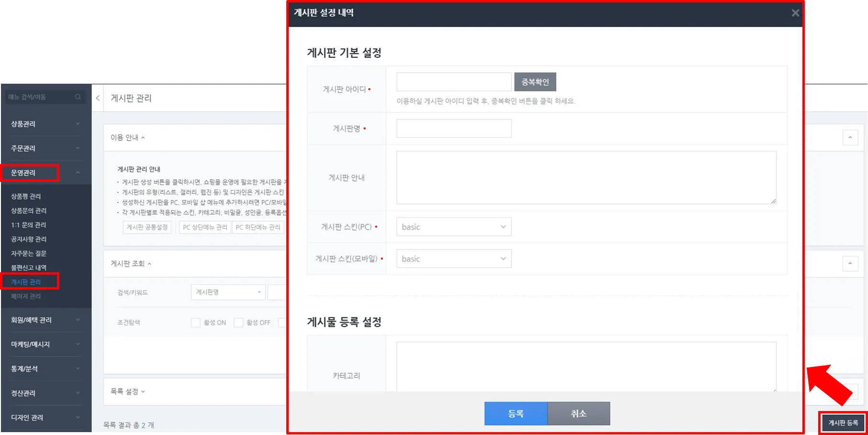This screenshot has width=868, height=435.
Task: Select the 운영관리 sidebar menu
Action: pyautogui.click(x=23, y=173)
